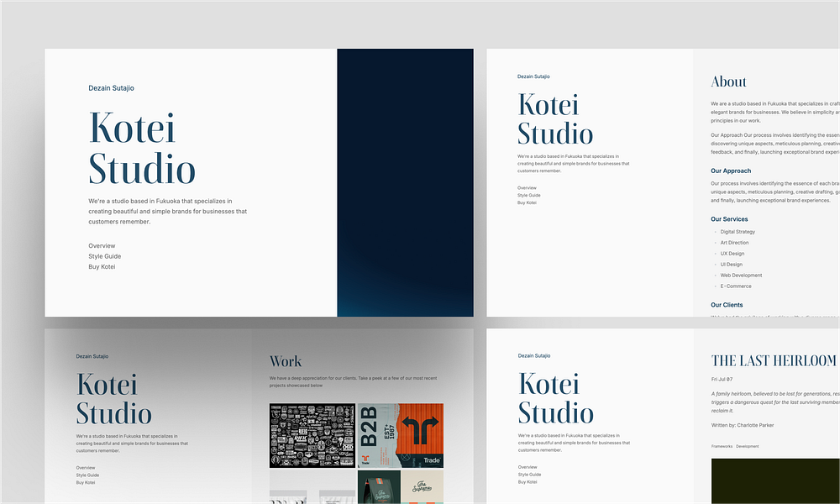Select the UI Design list item
Image resolution: width=840 pixels, height=504 pixels.
click(x=732, y=265)
